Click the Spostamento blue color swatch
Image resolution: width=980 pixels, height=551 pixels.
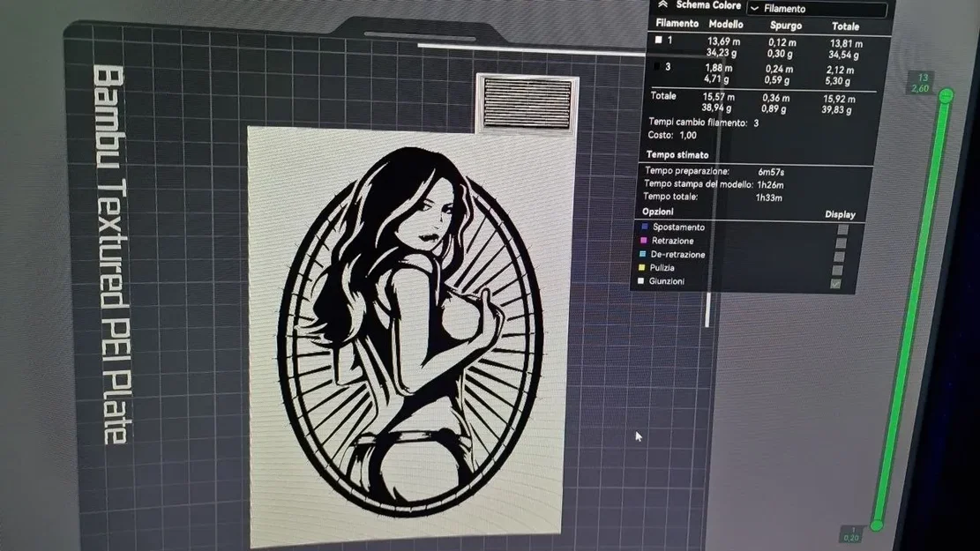(645, 227)
